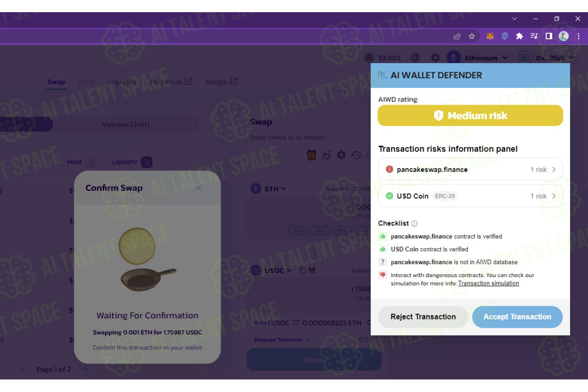Click 'pancakeswap.finance is not in AIWD database' line
The width and height of the screenshot is (588, 392).
(x=454, y=262)
